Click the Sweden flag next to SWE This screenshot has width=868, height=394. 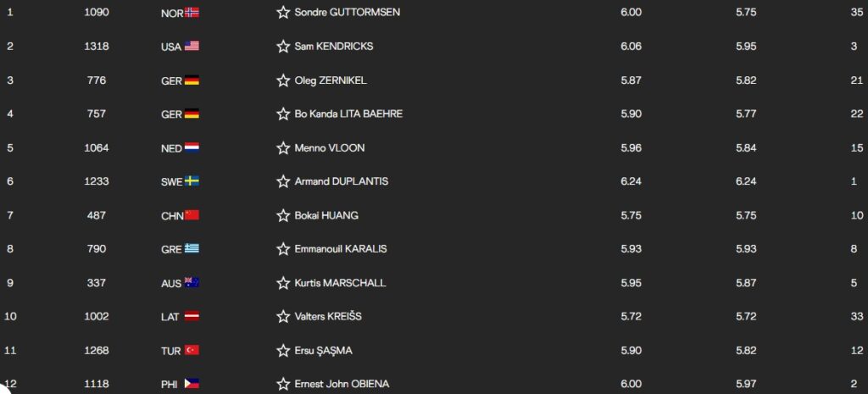(192, 181)
